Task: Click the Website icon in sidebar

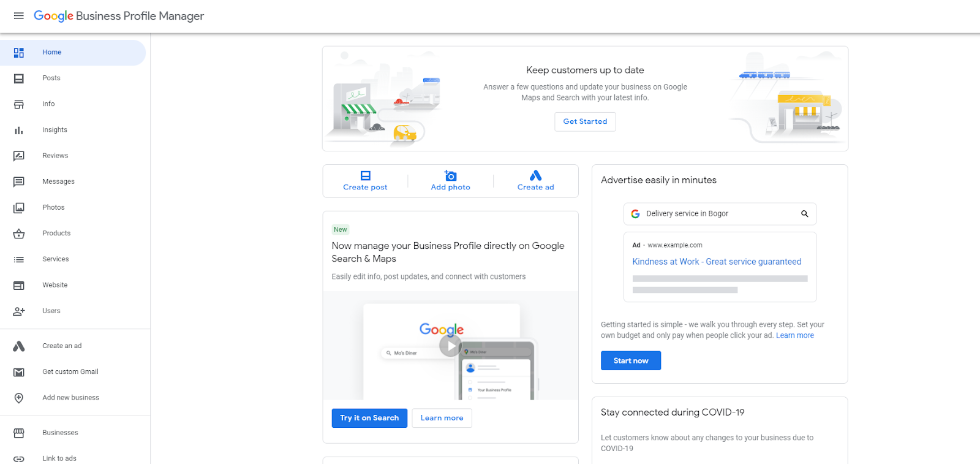Action: [19, 286]
